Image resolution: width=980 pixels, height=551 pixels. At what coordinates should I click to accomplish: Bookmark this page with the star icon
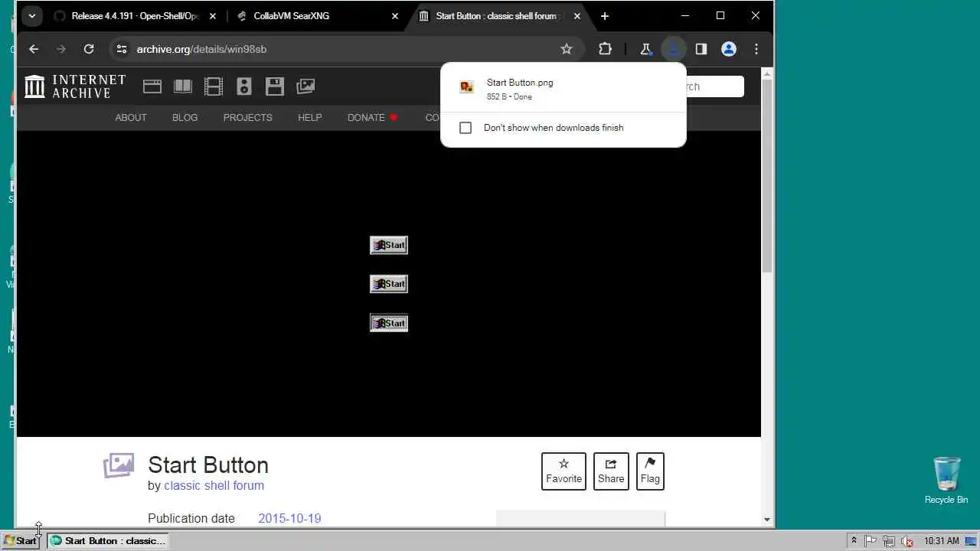[567, 49]
